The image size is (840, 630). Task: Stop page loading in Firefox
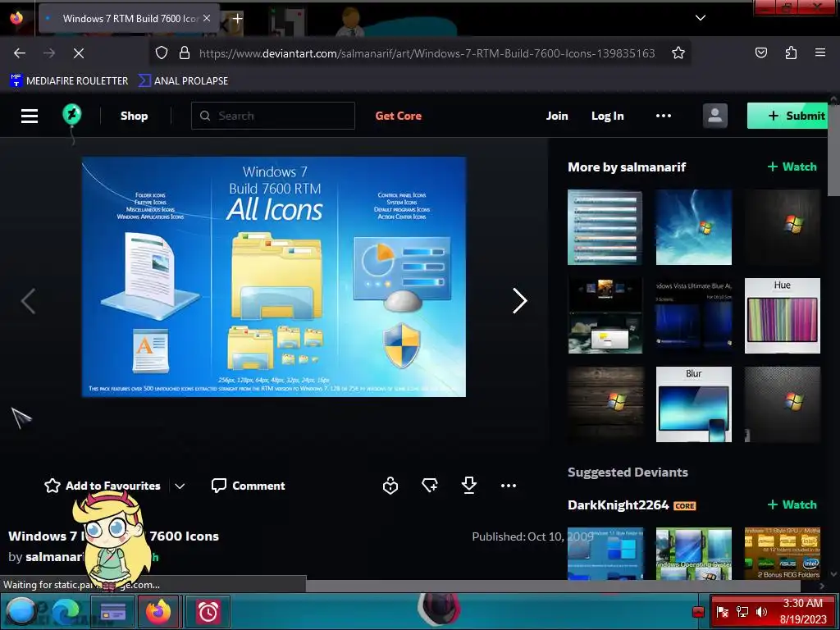point(78,53)
